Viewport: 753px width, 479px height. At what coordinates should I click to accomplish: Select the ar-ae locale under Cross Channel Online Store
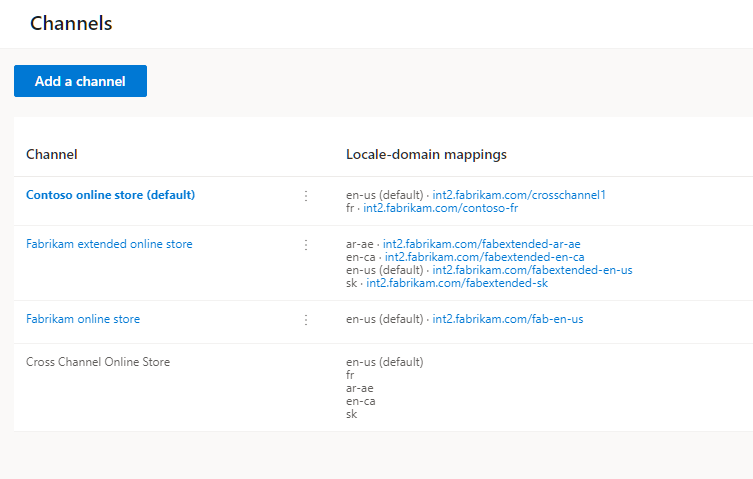[360, 388]
